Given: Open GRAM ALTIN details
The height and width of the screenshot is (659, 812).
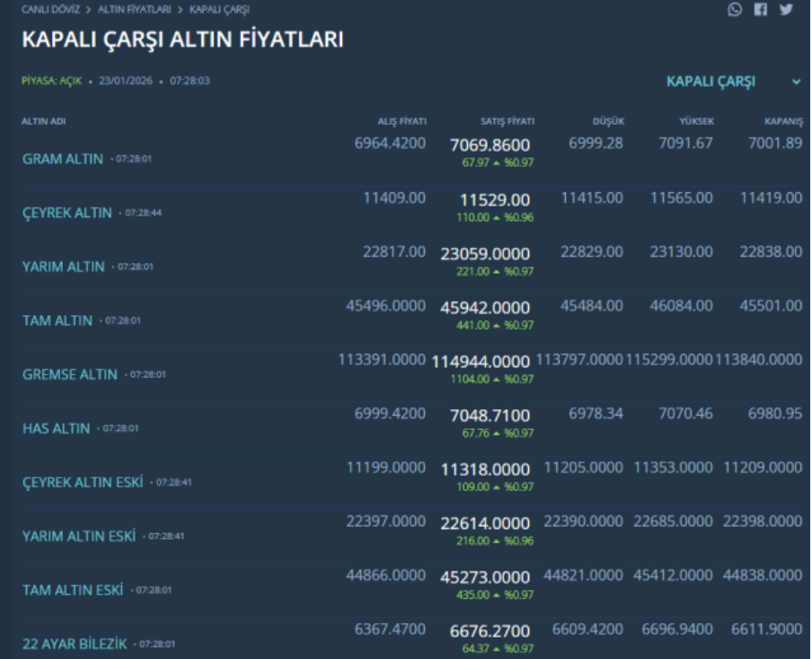Looking at the screenshot, I should point(64,159).
